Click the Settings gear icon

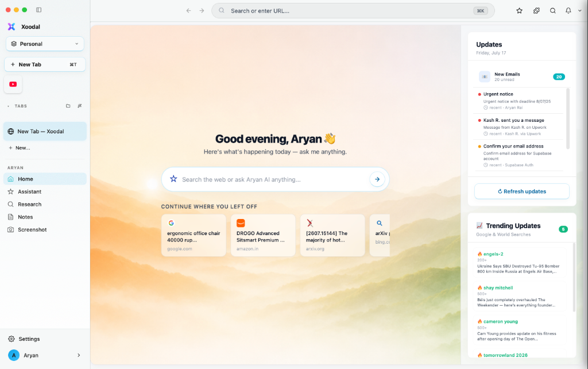11,339
